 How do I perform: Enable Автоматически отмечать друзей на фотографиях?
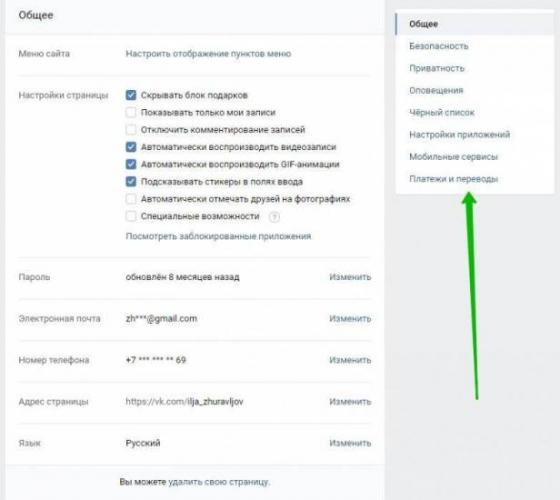(131, 199)
